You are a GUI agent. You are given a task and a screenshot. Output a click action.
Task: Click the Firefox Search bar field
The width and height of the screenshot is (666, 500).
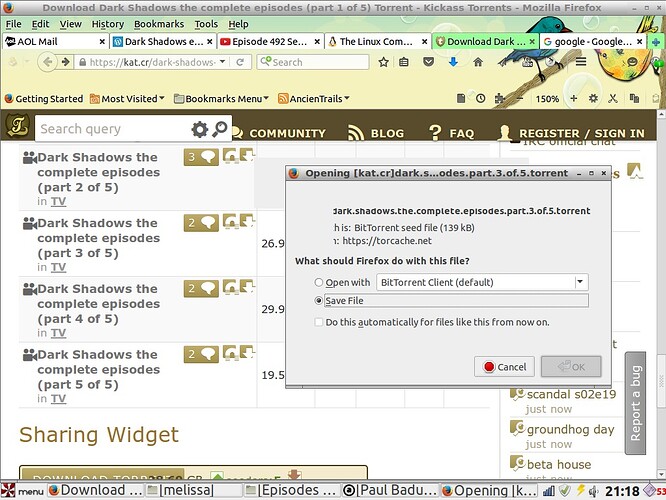[313, 62]
